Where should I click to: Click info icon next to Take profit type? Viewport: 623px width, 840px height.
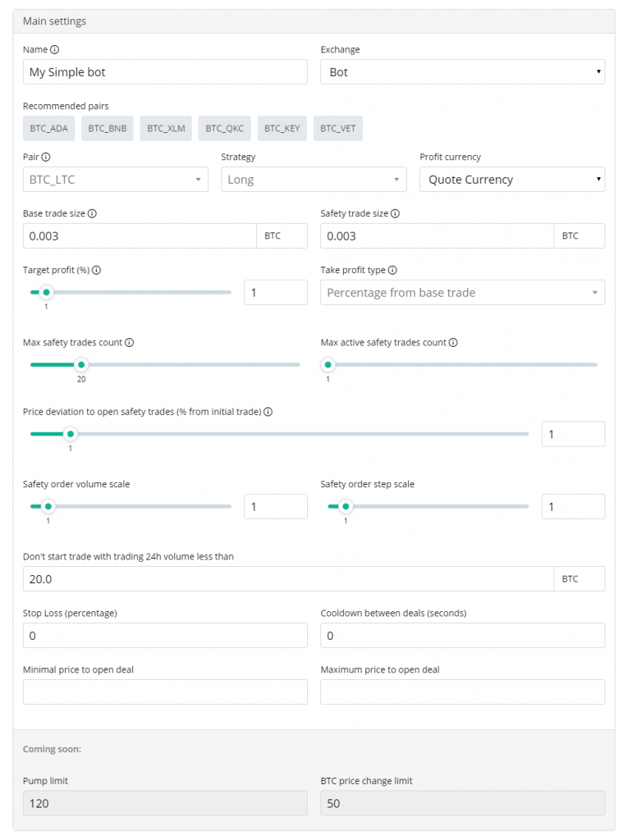pyautogui.click(x=392, y=270)
